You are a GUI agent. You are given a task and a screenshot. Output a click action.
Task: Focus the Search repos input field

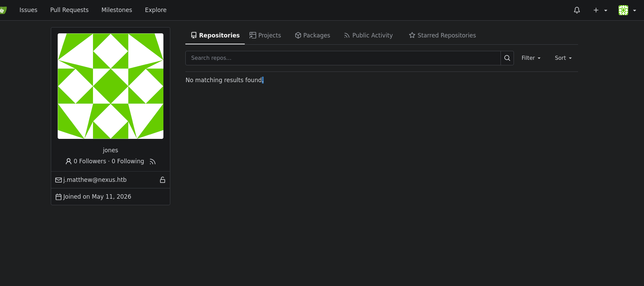tap(343, 58)
